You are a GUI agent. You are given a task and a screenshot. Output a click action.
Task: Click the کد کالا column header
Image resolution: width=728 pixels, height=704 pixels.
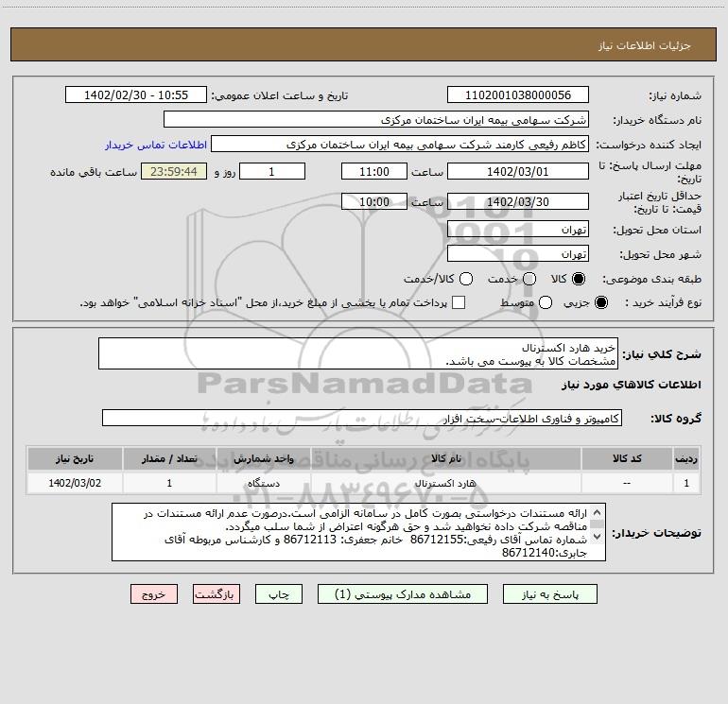point(627,458)
